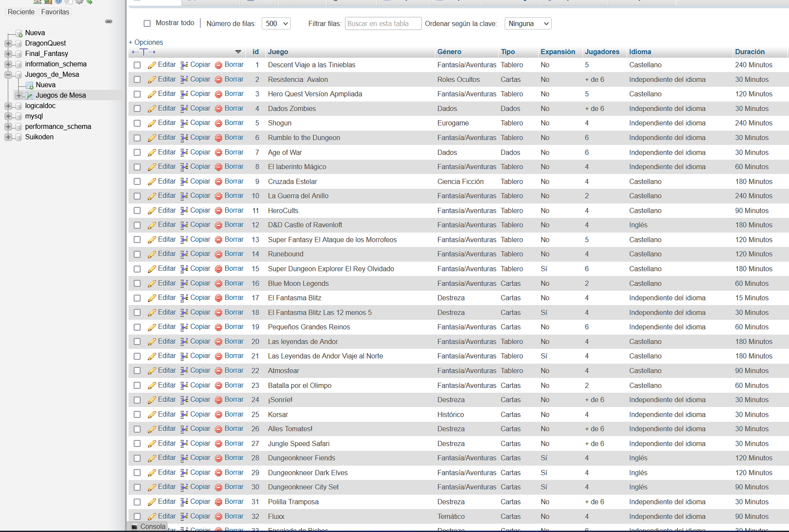Click the pencil icon in Age of War row
Image resolution: width=789 pixels, height=532 pixels.
click(152, 153)
